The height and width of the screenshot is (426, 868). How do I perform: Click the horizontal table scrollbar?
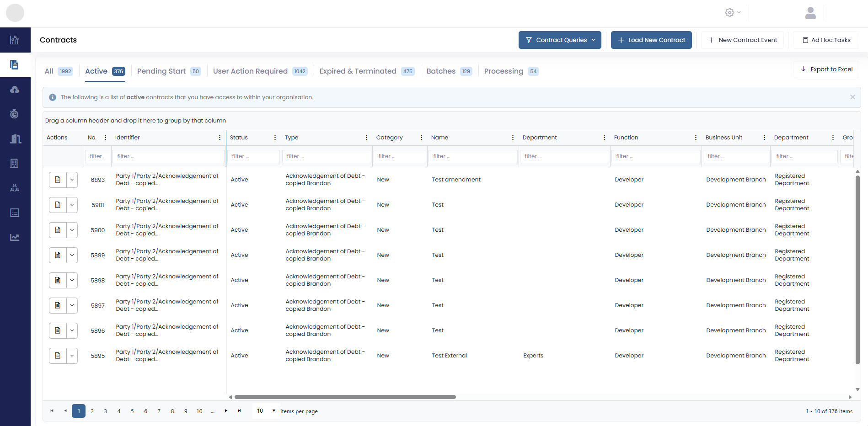(x=345, y=397)
